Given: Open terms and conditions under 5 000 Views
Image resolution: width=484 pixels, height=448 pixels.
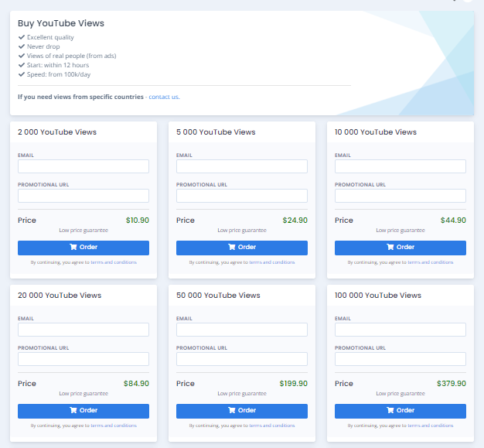Looking at the screenshot, I should 272,262.
